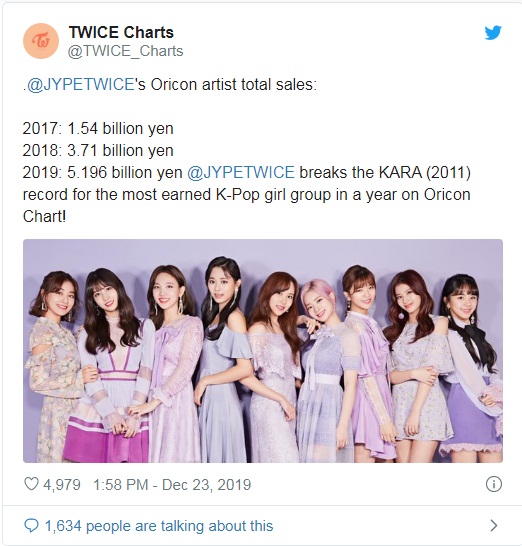
Task: View the group photo attached to tweet
Action: click(x=263, y=351)
